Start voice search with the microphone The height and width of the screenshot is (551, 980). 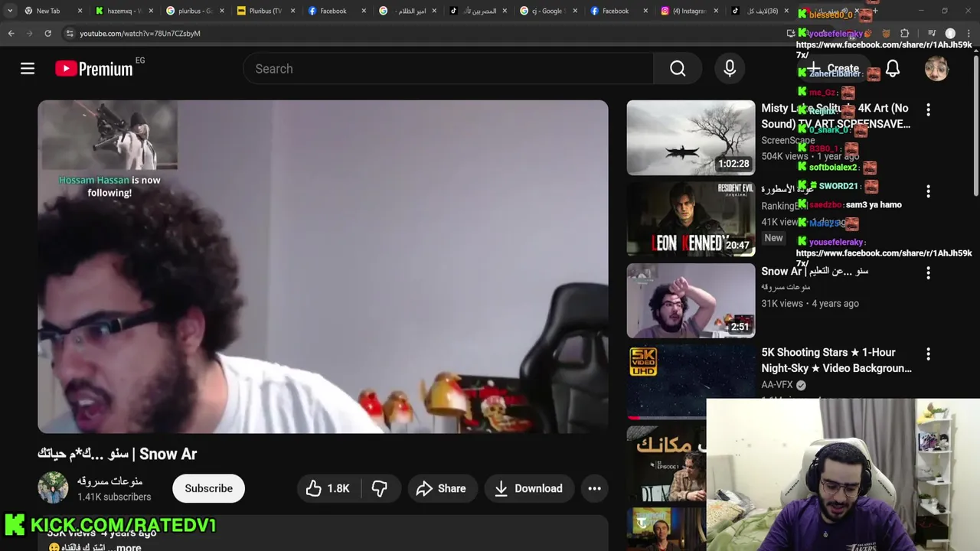730,69
